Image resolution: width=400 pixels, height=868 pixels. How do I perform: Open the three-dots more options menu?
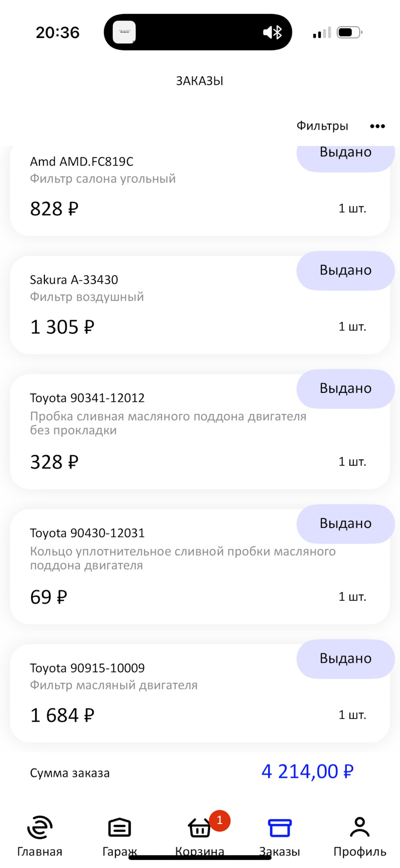point(377,126)
